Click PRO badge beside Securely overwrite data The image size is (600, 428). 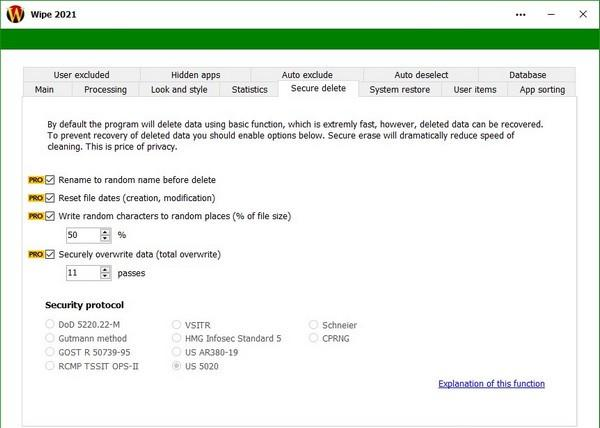pyautogui.click(x=36, y=254)
